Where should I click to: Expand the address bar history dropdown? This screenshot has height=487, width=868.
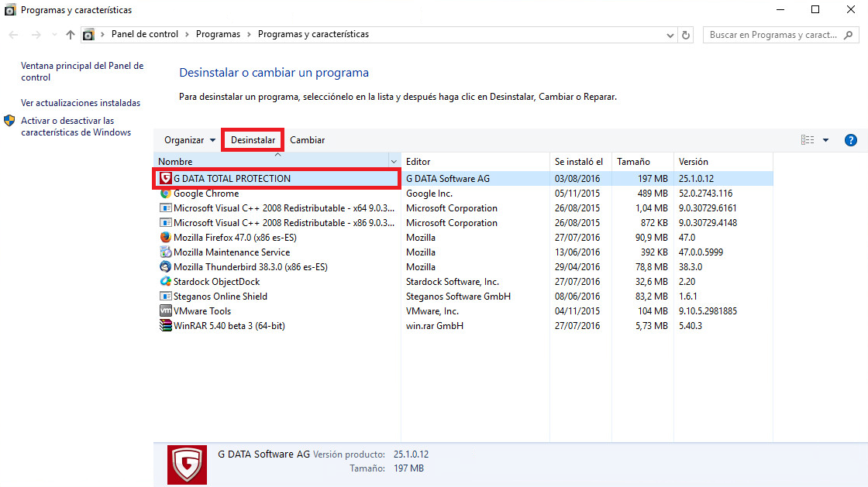click(x=670, y=34)
